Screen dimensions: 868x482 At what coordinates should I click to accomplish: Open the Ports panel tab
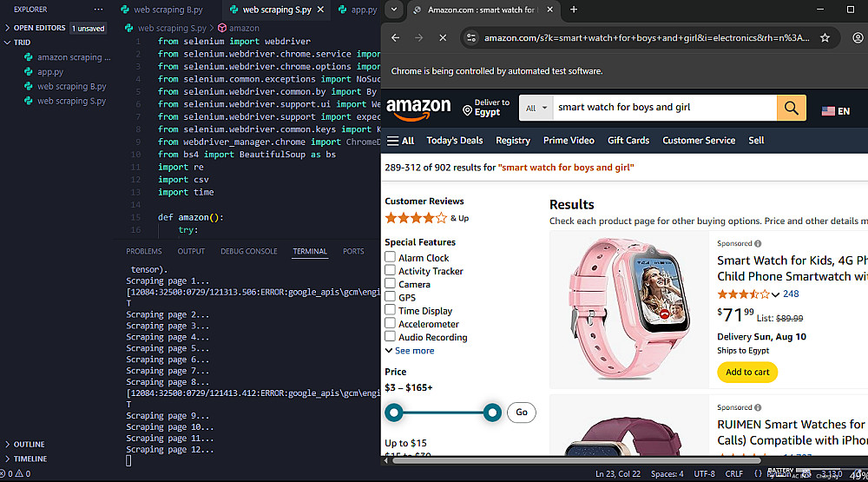point(353,251)
